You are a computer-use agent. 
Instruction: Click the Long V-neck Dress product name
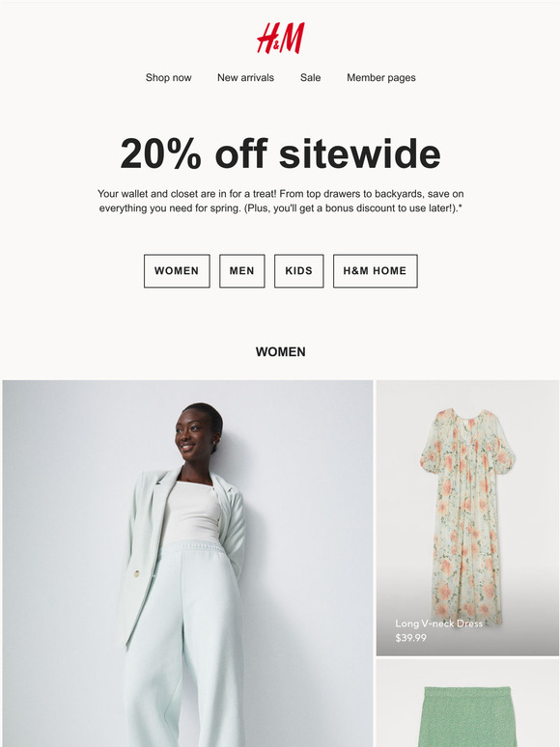(439, 623)
